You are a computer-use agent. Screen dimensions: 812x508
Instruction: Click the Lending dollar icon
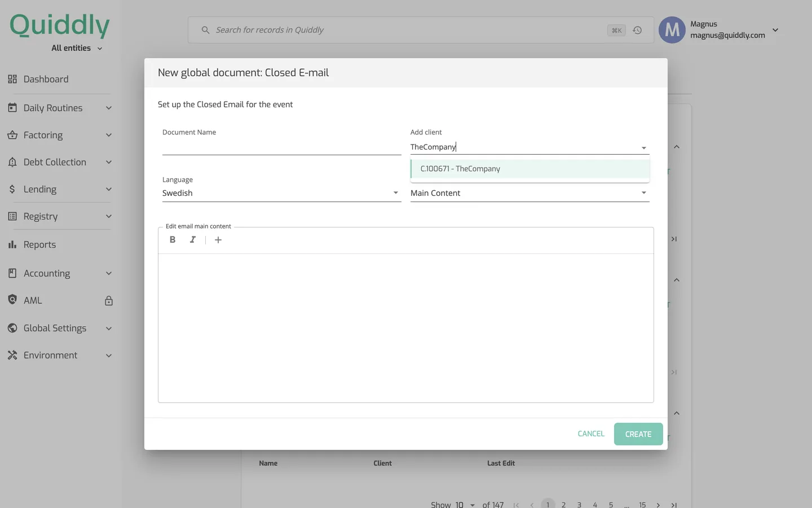(12, 189)
